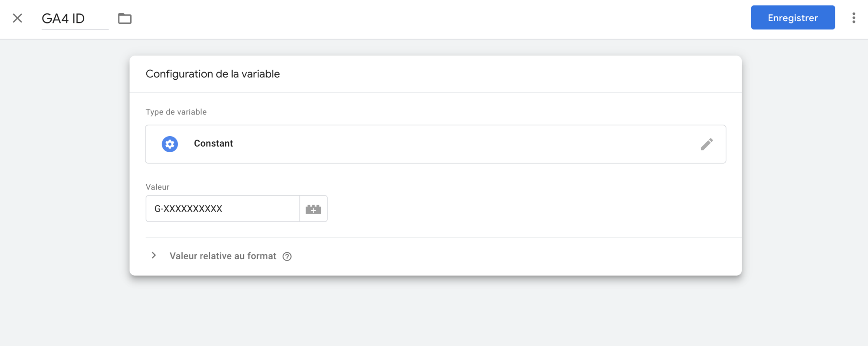This screenshot has height=346, width=868.
Task: Open the three-dot more options menu
Action: [x=853, y=18]
